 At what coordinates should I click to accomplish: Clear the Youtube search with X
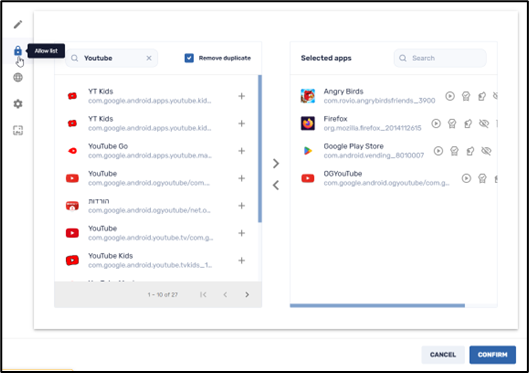pyautogui.click(x=149, y=58)
